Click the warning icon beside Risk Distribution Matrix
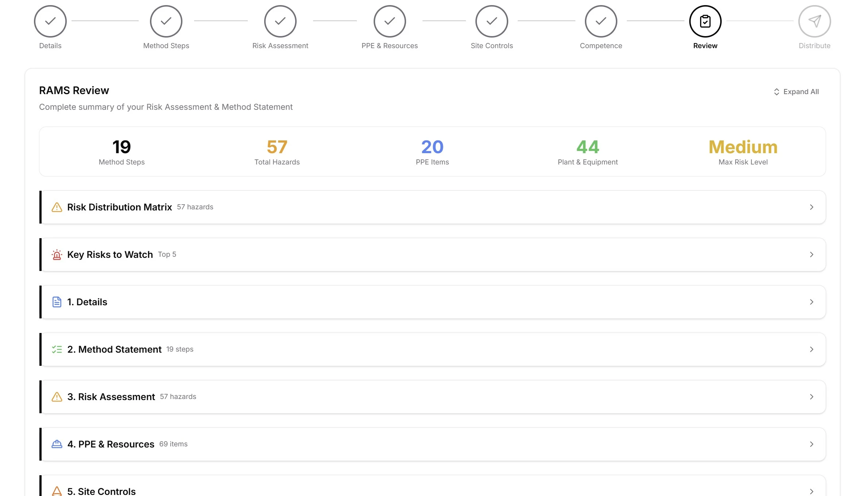The height and width of the screenshot is (496, 868). (x=57, y=207)
